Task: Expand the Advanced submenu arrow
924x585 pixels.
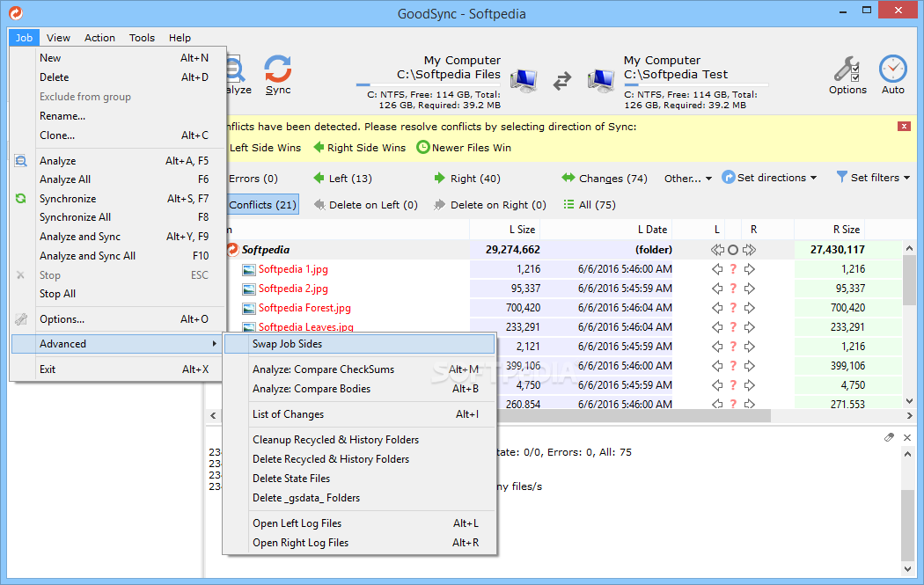Action: click(214, 343)
